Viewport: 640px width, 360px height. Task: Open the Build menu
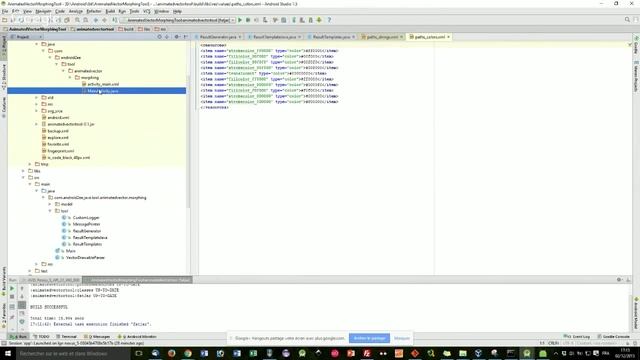pos(110,11)
